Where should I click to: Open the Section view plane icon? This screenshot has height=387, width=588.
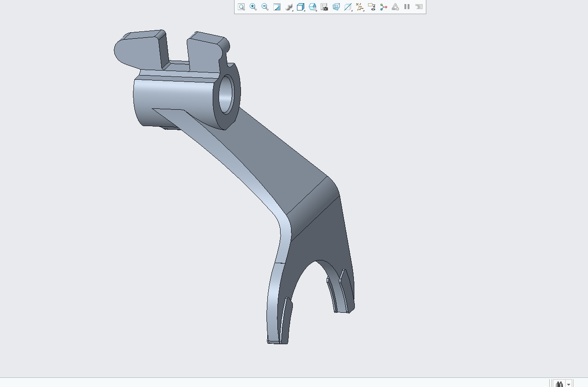coord(348,7)
